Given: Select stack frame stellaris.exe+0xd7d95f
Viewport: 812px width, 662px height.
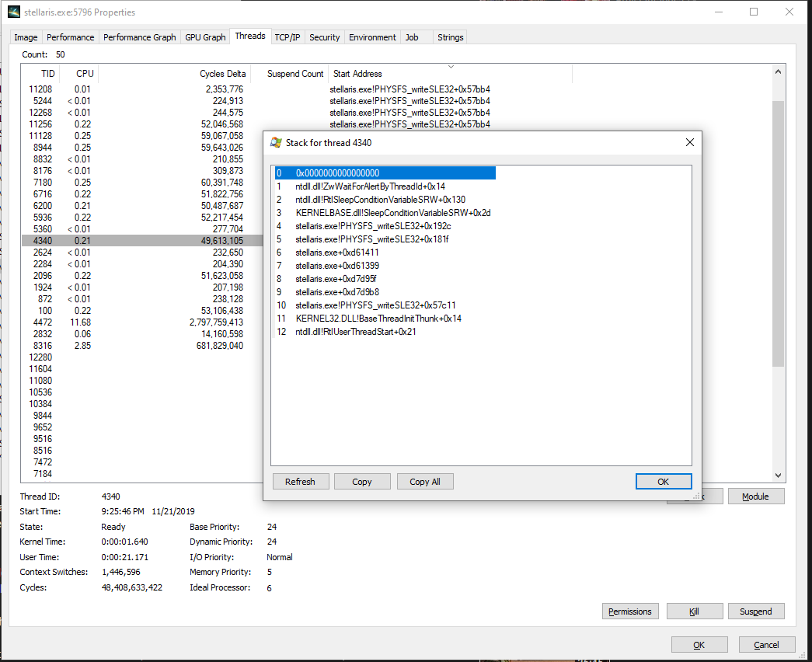Looking at the screenshot, I should point(385,279).
